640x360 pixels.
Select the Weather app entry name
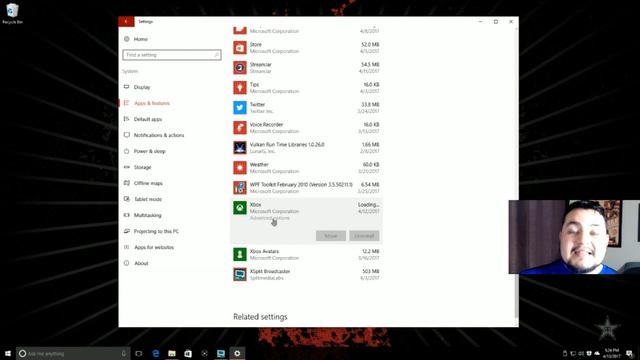click(x=259, y=164)
